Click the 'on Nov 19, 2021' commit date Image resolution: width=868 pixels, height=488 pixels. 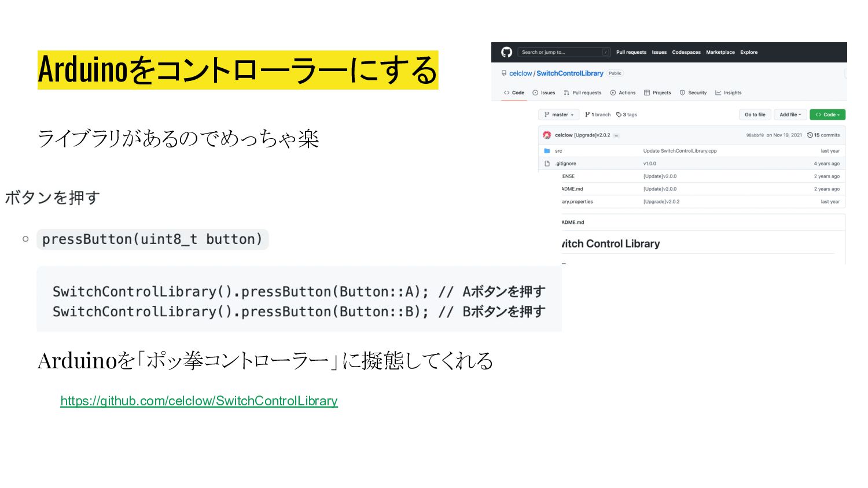tap(784, 135)
